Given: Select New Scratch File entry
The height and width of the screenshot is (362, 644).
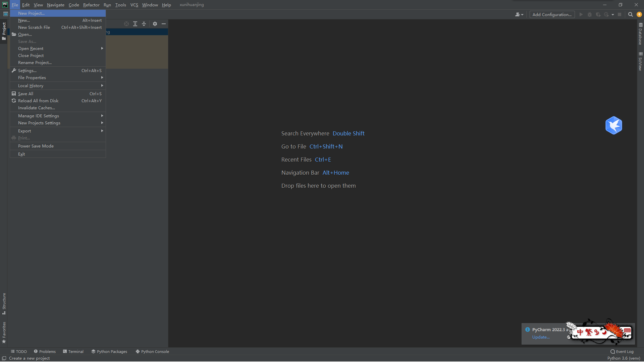Looking at the screenshot, I should tap(58, 27).
